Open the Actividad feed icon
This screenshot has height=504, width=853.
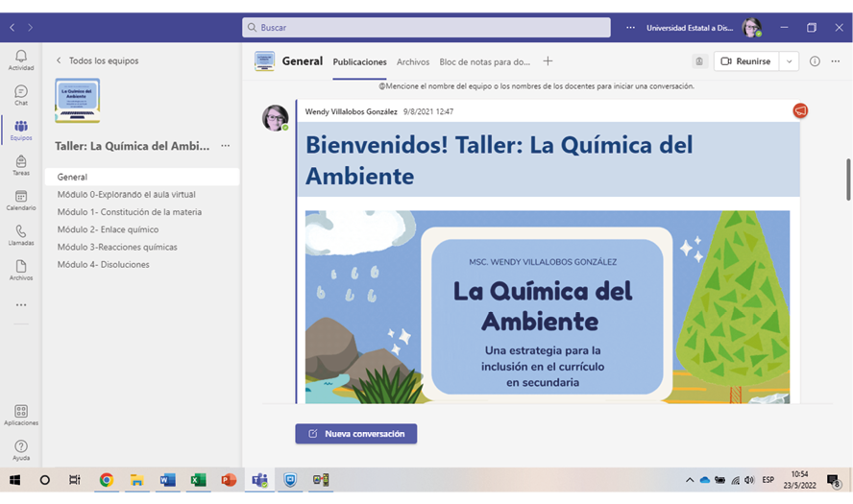tap(20, 60)
